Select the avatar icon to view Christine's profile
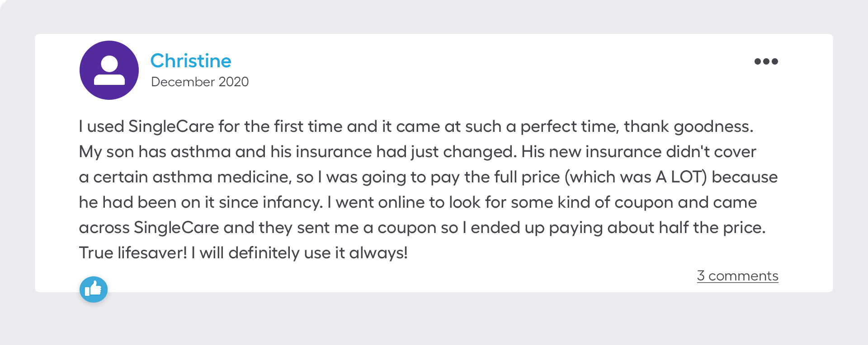The height and width of the screenshot is (345, 868). (x=109, y=70)
